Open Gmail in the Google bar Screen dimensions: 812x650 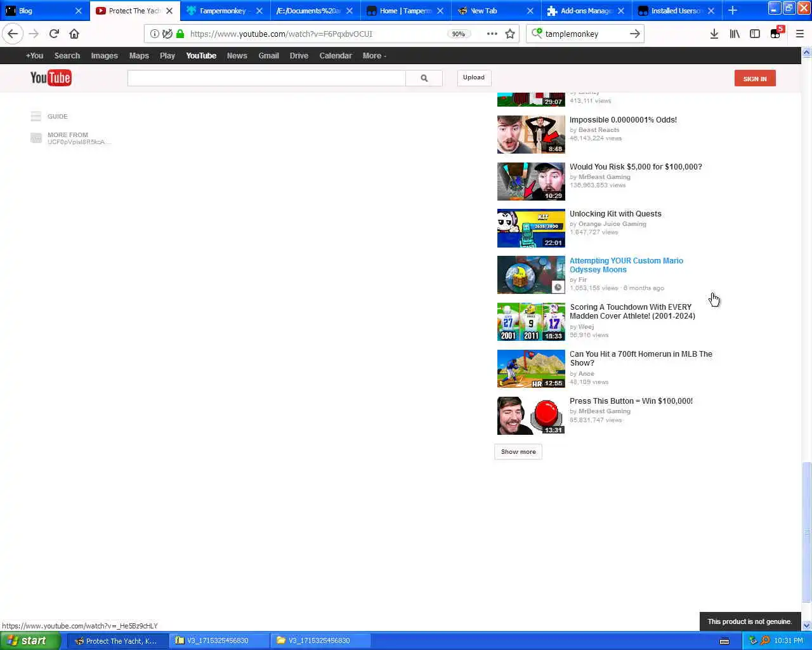point(268,56)
